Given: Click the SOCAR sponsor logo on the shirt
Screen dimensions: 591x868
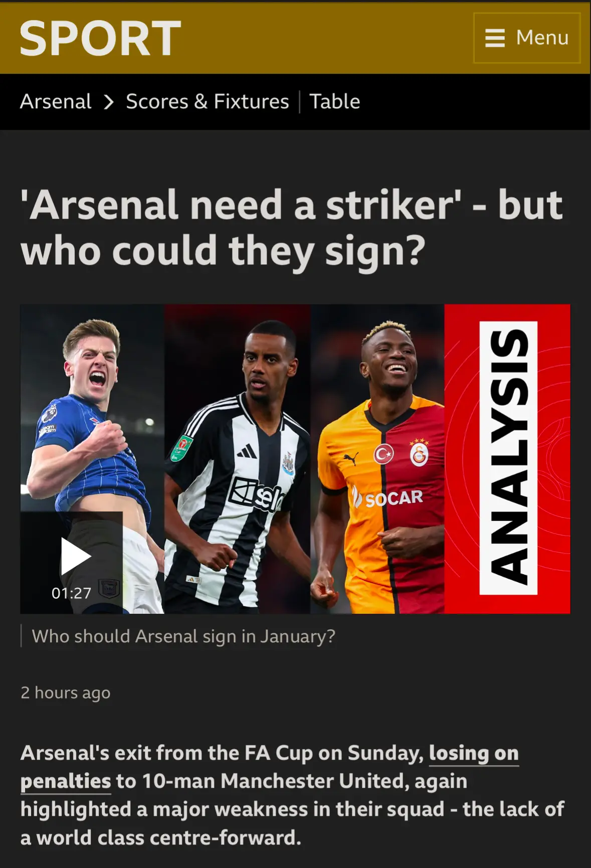Looking at the screenshot, I should coord(388,498).
